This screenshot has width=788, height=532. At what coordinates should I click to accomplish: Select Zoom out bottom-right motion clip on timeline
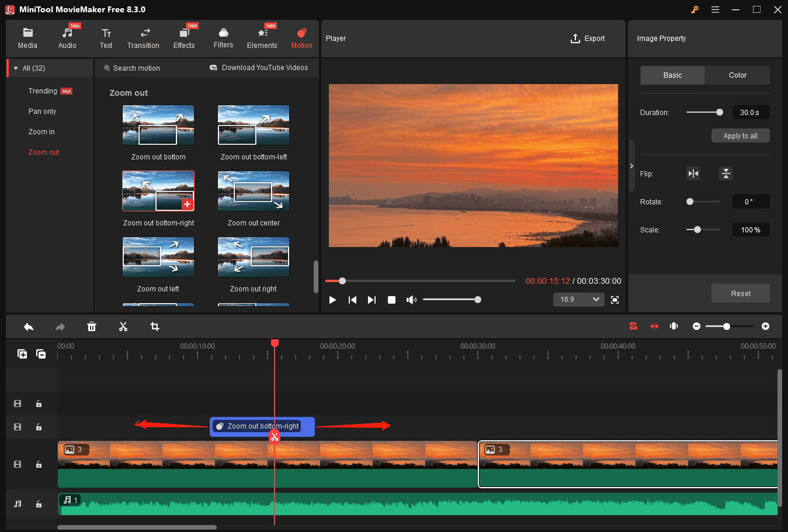coord(262,426)
